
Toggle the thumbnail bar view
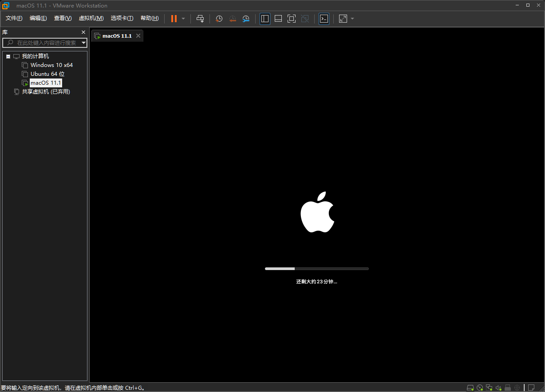coord(278,19)
